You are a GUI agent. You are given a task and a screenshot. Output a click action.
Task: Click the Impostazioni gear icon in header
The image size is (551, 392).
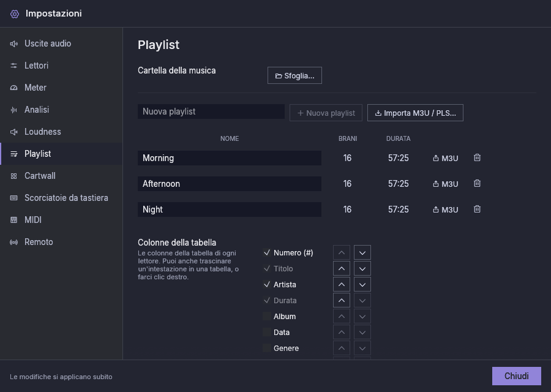tap(15, 13)
